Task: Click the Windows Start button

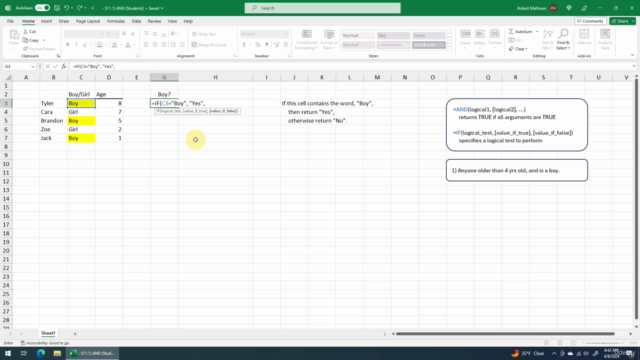Action: 8,353
